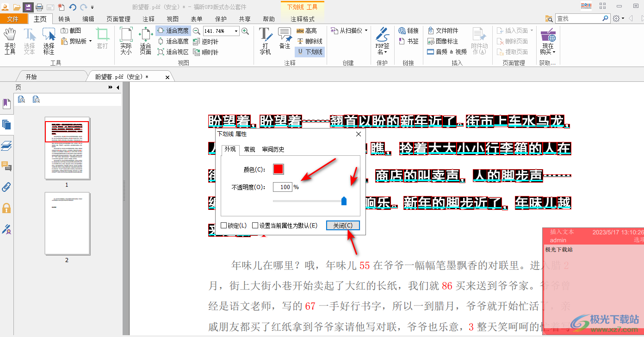The image size is (644, 337).
Task: Click Options (选项) in the comment popup
Action: pos(638,240)
